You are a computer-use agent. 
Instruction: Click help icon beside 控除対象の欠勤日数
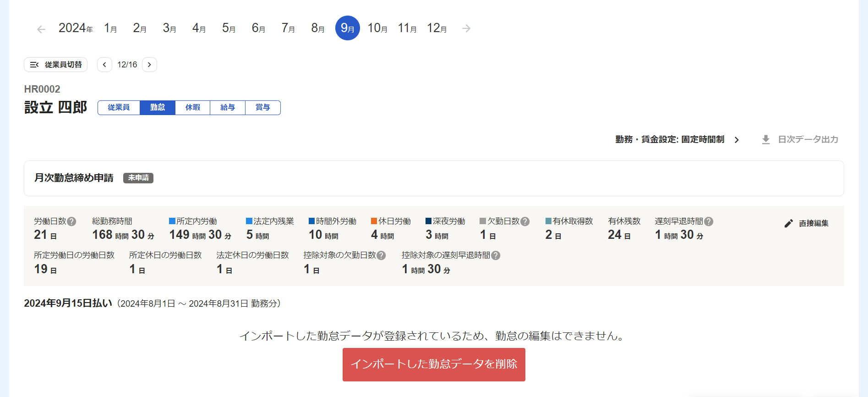pyautogui.click(x=381, y=255)
